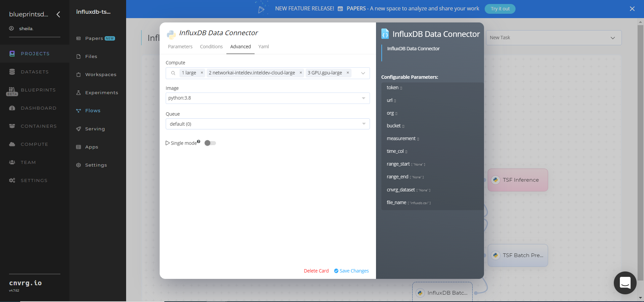644x302 pixels.
Task: Click Single mode help question icon
Action: (x=199, y=141)
